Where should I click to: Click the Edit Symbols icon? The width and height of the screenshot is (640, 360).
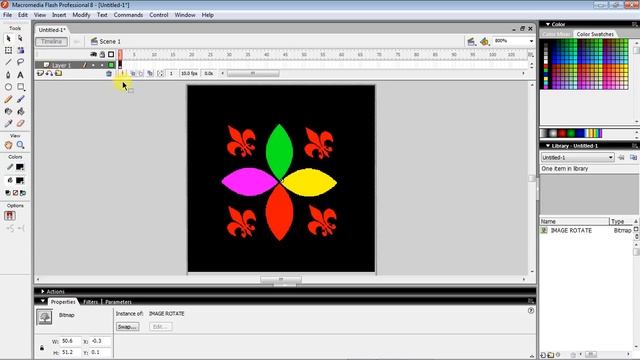point(484,41)
